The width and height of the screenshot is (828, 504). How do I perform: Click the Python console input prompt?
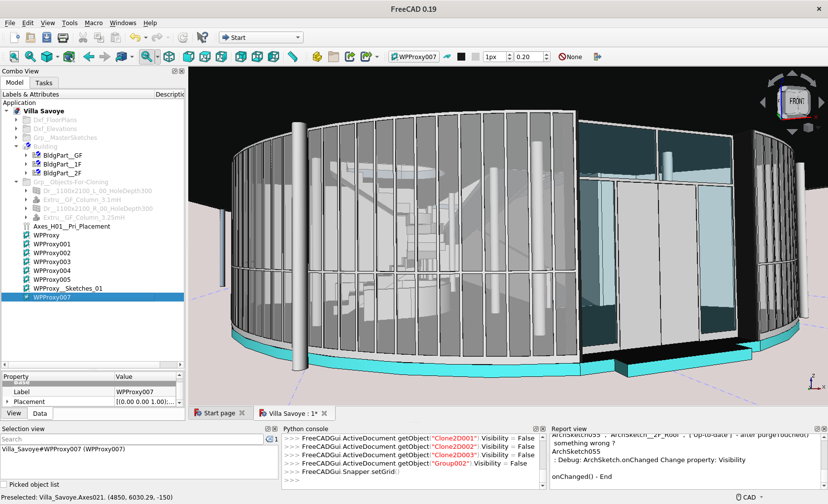pyautogui.click(x=292, y=480)
